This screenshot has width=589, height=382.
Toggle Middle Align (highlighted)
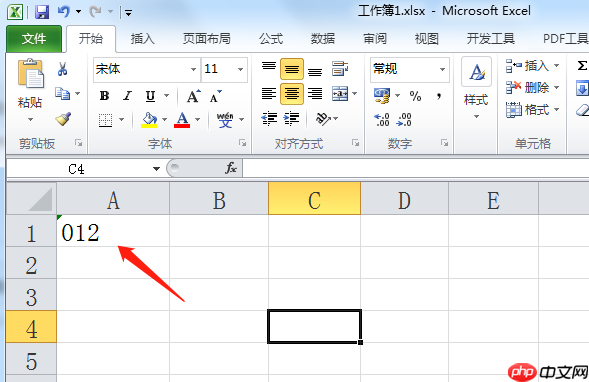(x=292, y=69)
